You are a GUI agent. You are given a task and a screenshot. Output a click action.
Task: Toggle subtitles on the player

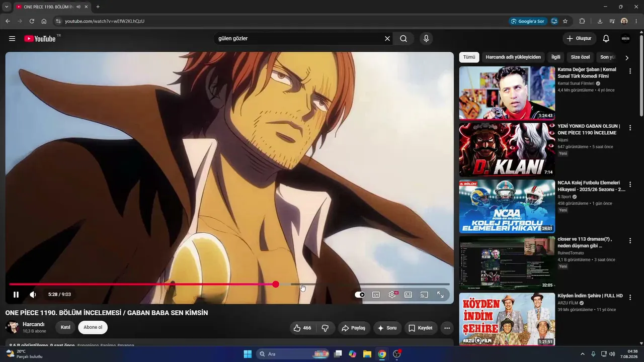click(376, 295)
